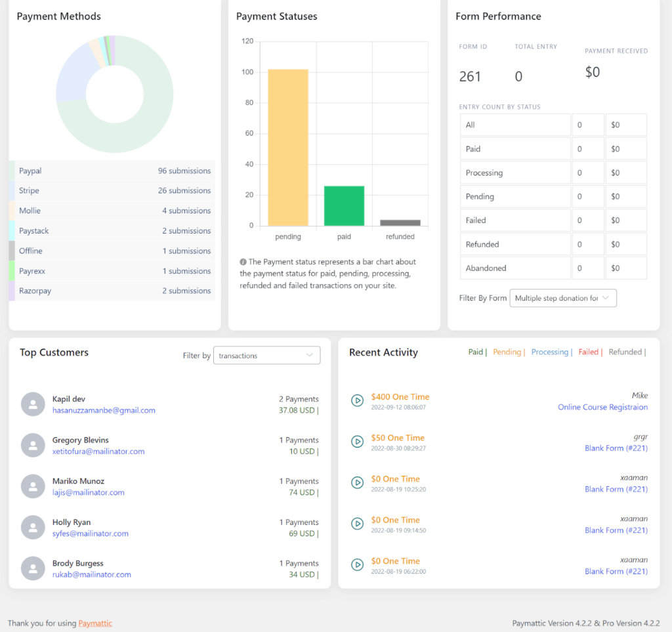Select the Paystack 2 submissions row

click(x=112, y=231)
